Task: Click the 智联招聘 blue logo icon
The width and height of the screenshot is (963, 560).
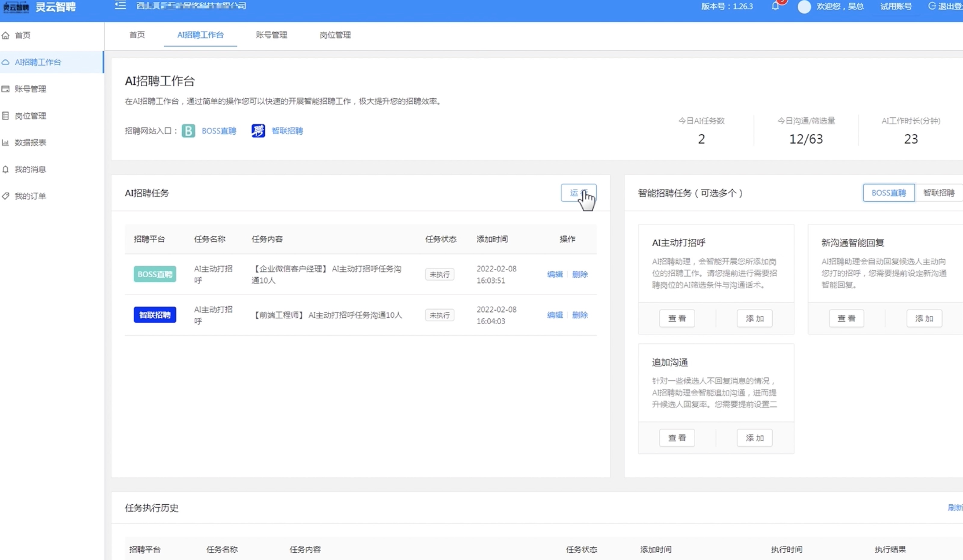Action: click(x=258, y=131)
